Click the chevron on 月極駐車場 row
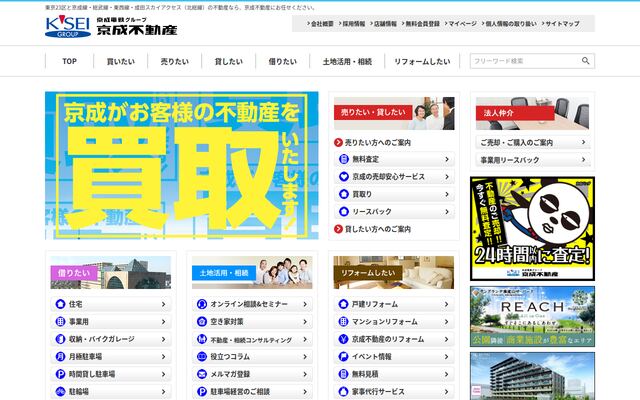 163,356
